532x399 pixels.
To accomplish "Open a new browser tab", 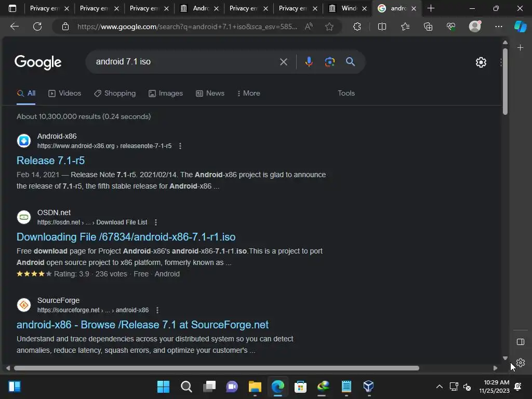I will pyautogui.click(x=431, y=8).
